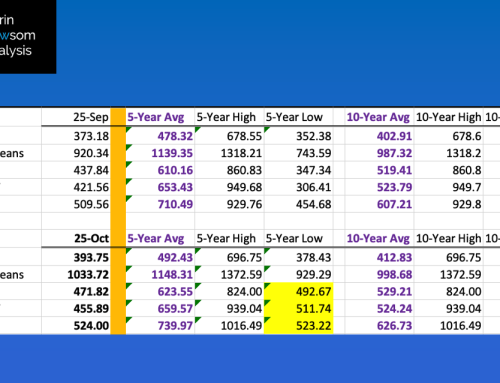Click the 352.38 five-year low cell
500x383 pixels.
(x=299, y=136)
